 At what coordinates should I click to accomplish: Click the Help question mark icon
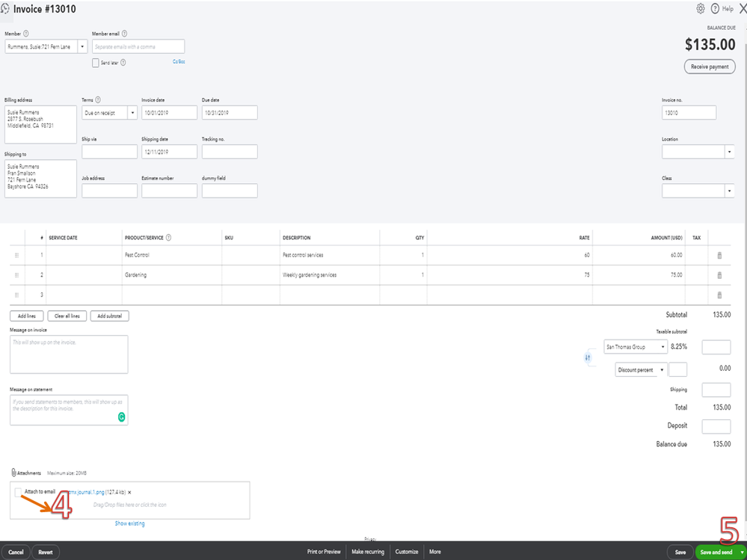pos(715,8)
